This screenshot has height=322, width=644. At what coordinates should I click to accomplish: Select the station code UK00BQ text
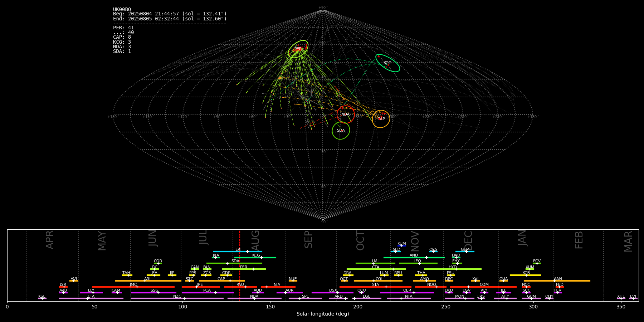coord(122,9)
